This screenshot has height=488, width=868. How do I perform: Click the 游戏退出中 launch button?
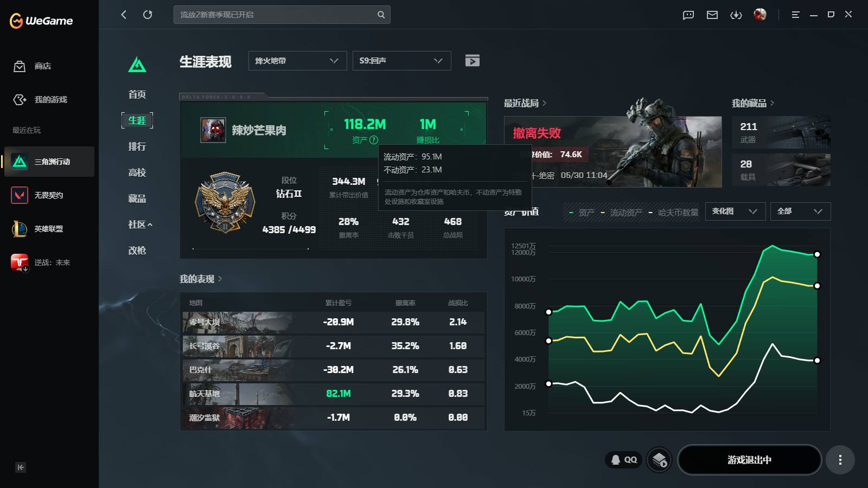point(749,460)
